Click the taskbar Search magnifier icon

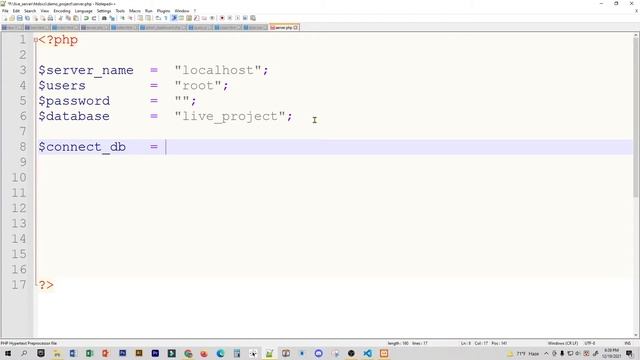coord(24,353)
